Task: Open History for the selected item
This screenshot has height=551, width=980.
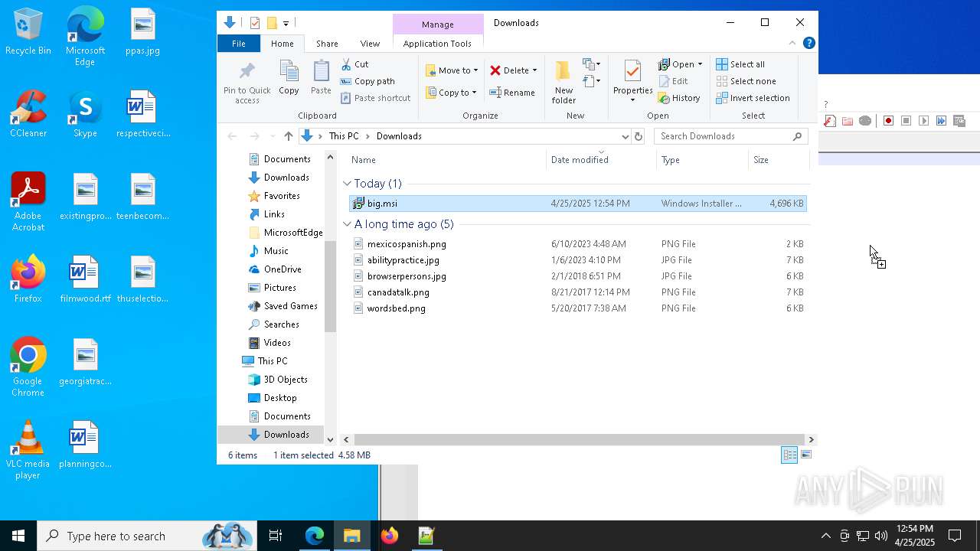Action: click(679, 98)
